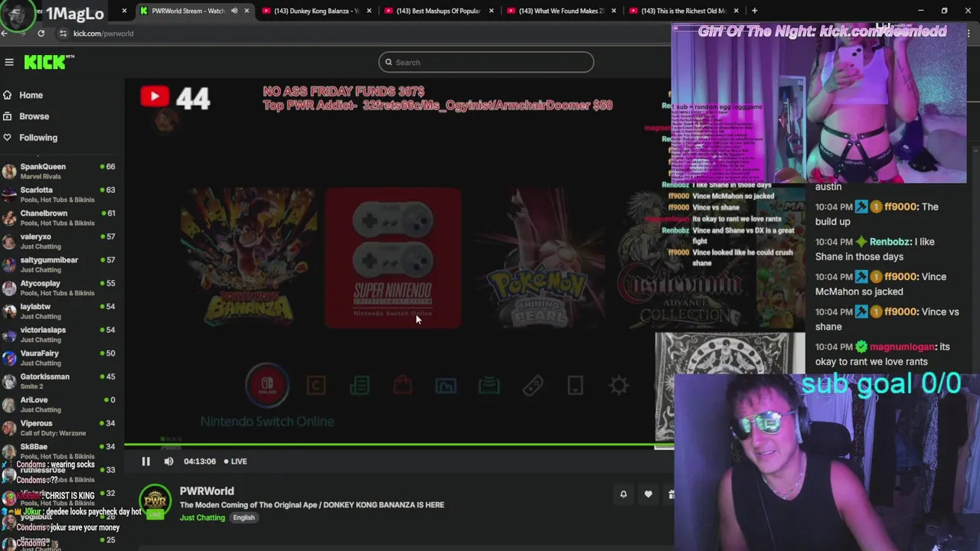The height and width of the screenshot is (551, 980).
Task: Click ff9000 username on 'The build up' message
Action: (x=900, y=207)
